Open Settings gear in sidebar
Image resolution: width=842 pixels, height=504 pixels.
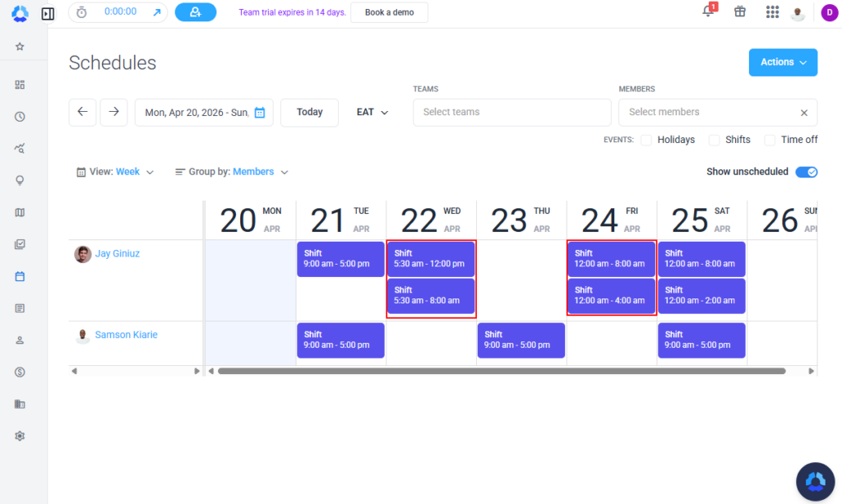point(20,436)
